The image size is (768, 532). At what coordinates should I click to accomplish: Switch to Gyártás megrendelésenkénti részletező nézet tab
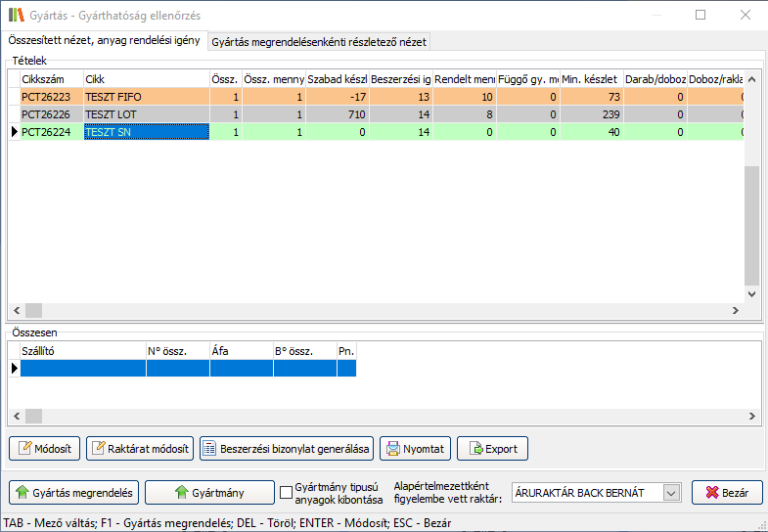coord(319,42)
